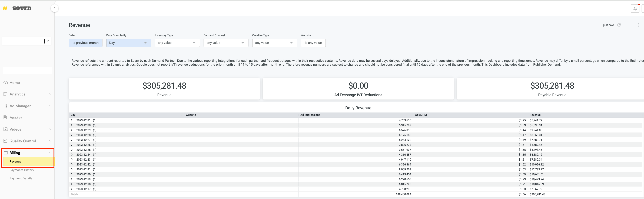Open the notifications bell

pyautogui.click(x=635, y=8)
